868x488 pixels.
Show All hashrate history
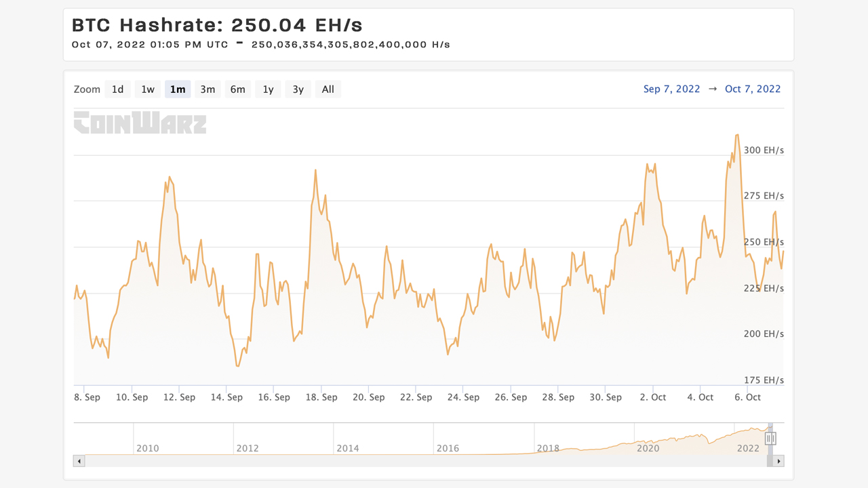coord(328,89)
